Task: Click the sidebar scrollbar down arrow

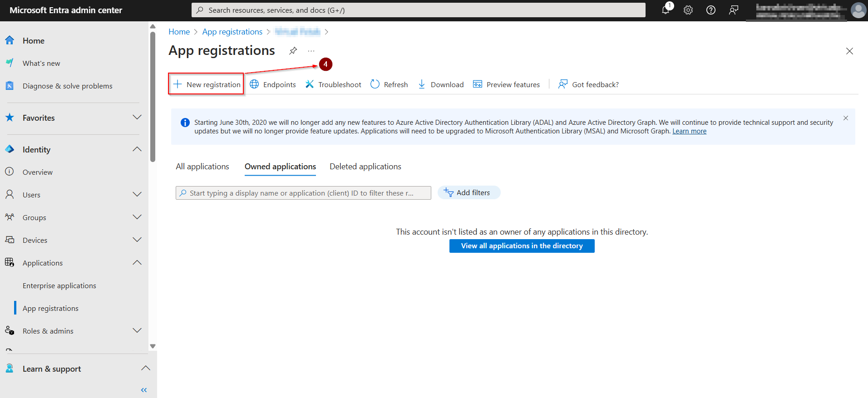Action: (x=153, y=346)
